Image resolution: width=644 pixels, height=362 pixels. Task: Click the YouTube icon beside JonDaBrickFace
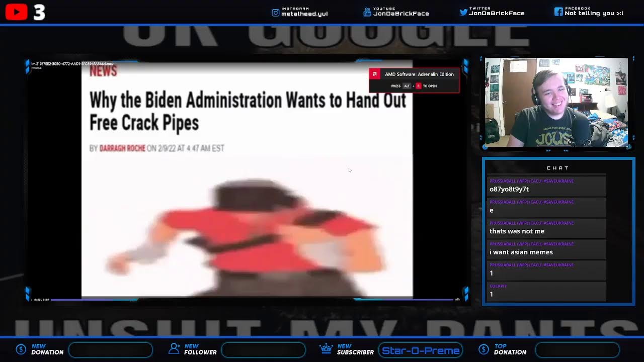coord(367,13)
